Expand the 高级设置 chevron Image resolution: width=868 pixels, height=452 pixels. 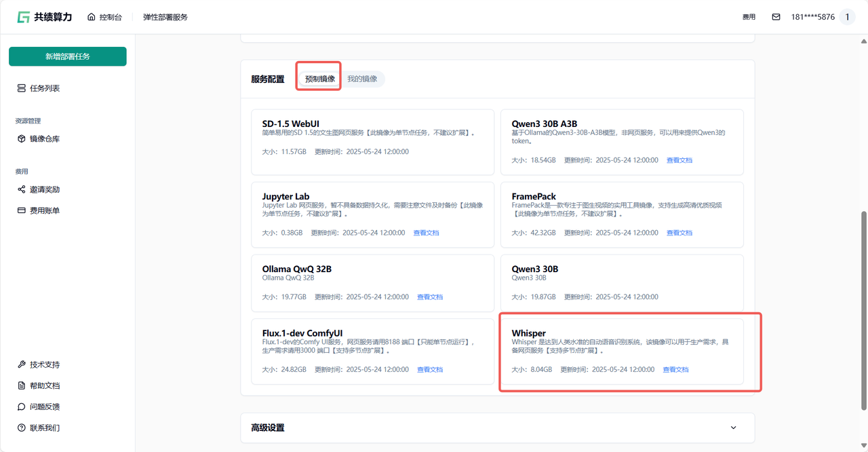coord(733,428)
